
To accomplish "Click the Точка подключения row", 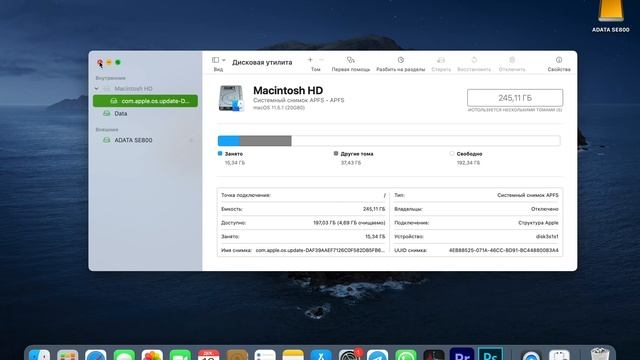I will tap(303, 196).
